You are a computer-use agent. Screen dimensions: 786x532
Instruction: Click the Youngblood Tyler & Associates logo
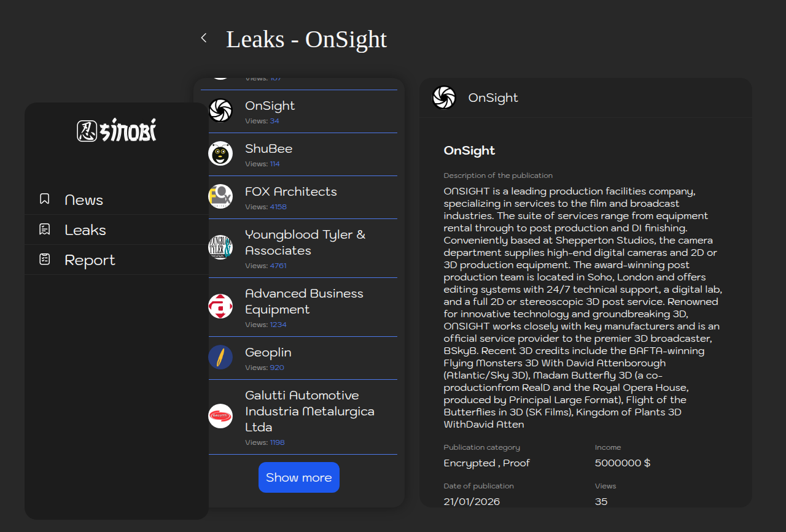(220, 247)
